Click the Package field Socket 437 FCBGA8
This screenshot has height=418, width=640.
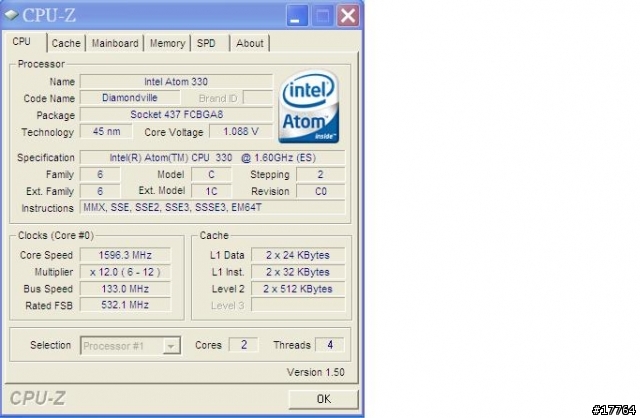coord(176,115)
